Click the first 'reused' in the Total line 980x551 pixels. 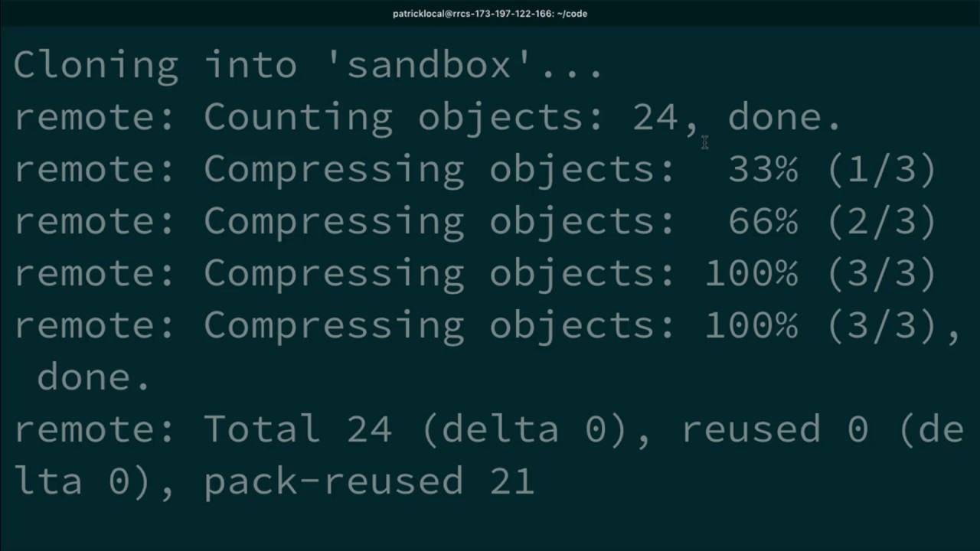coord(750,429)
